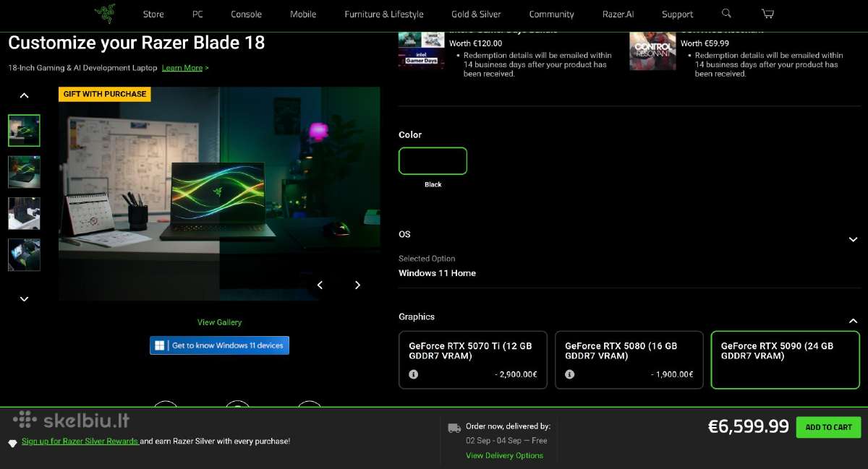Show previous thumbnails with up chevron
Image resolution: width=868 pixels, height=469 pixels.
pos(24,95)
